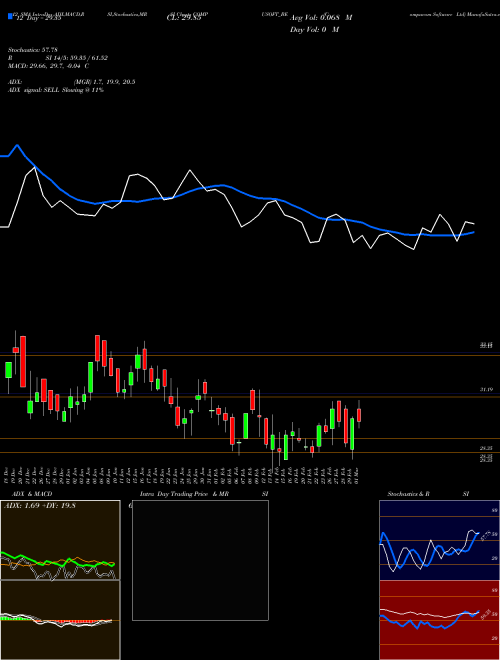The width and height of the screenshot is (500, 660).
Task: Click the '57.78' label in stochastics panel
Action: (x=484, y=537)
